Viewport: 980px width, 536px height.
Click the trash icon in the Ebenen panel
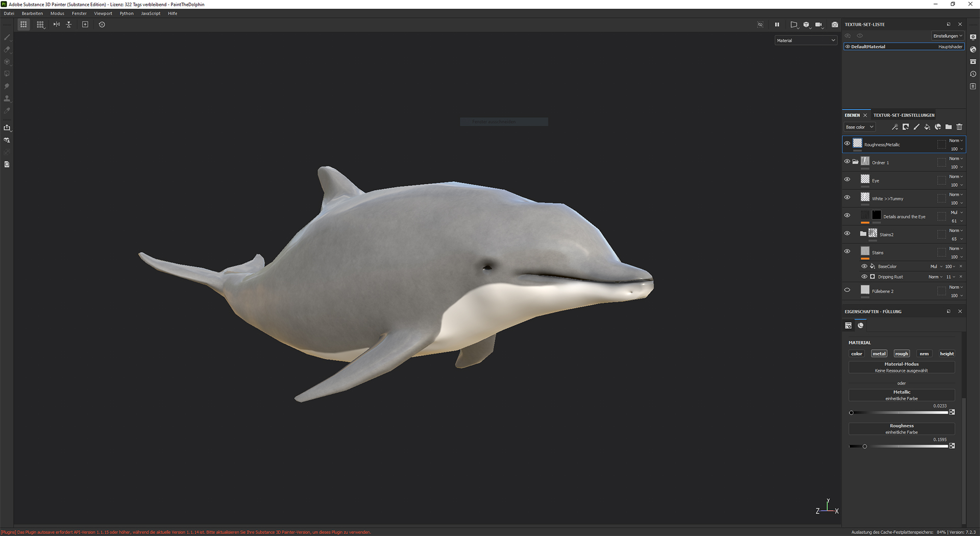(x=959, y=127)
